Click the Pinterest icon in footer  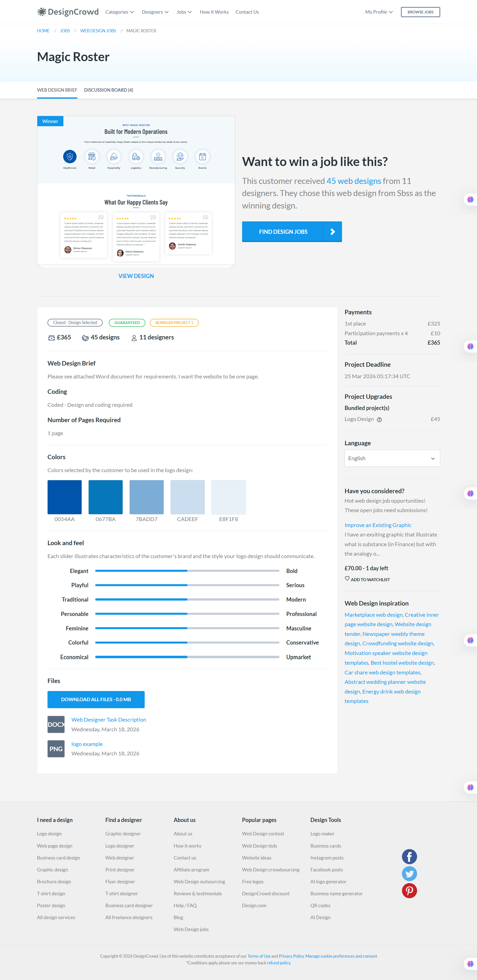[409, 891]
